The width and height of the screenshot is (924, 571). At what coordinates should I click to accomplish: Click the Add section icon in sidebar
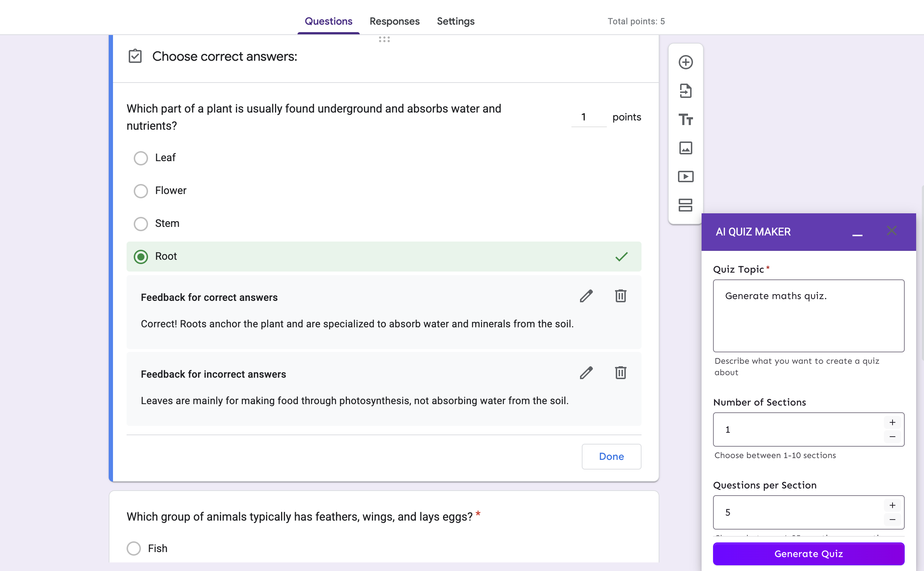[685, 205]
